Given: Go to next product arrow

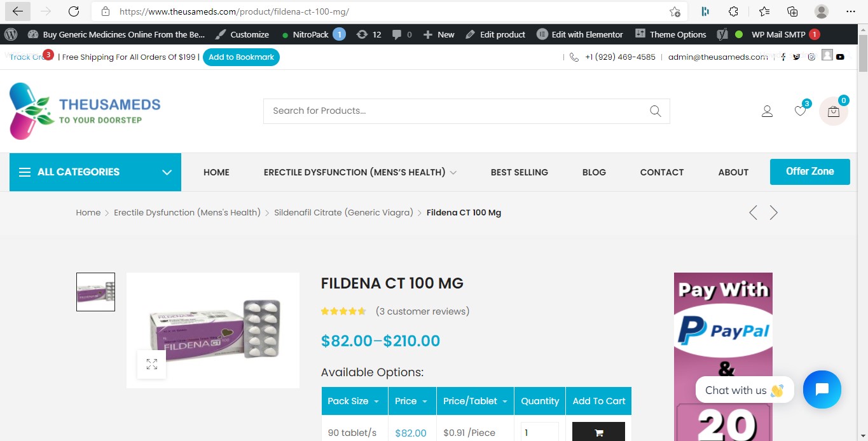Looking at the screenshot, I should tap(774, 212).
